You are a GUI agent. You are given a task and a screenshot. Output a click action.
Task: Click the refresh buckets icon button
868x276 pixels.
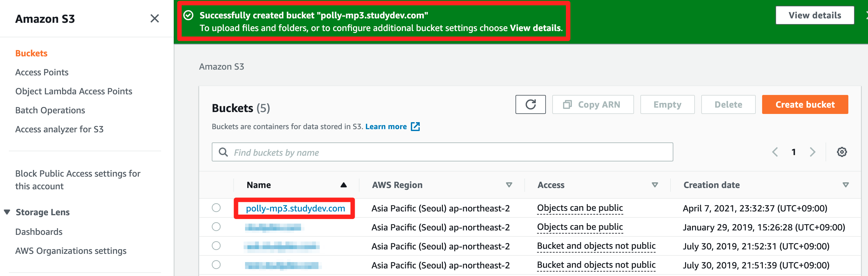click(x=530, y=104)
